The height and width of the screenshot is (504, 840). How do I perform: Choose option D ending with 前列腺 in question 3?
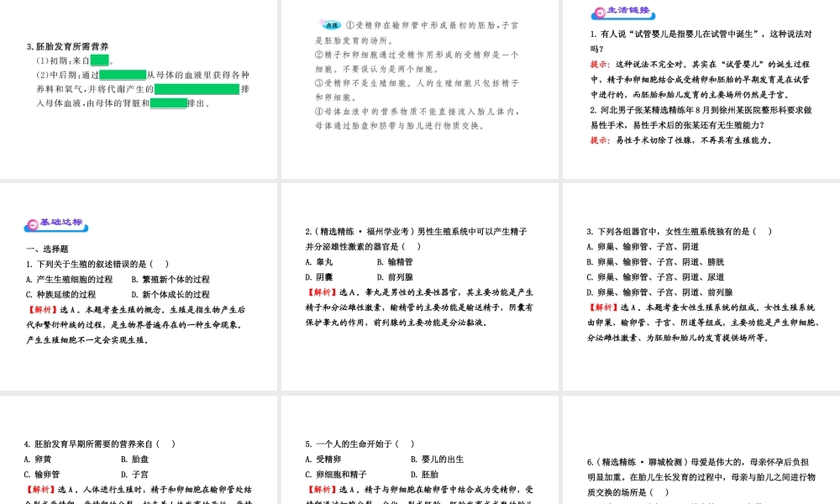click(659, 292)
